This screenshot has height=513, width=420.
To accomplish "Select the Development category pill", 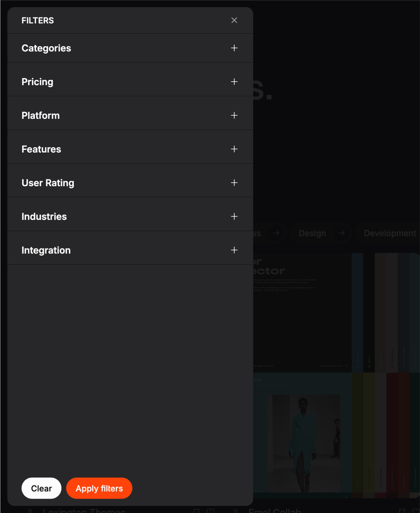I will [390, 233].
